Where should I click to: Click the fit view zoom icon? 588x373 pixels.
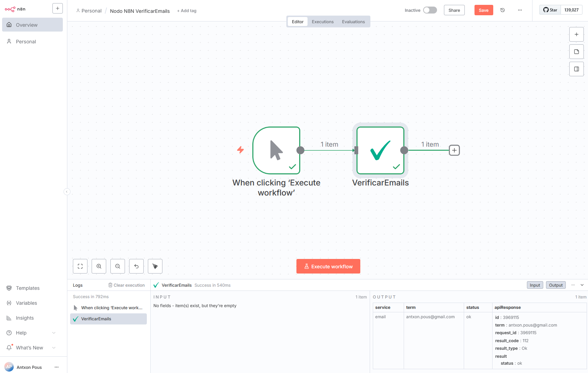(80, 266)
